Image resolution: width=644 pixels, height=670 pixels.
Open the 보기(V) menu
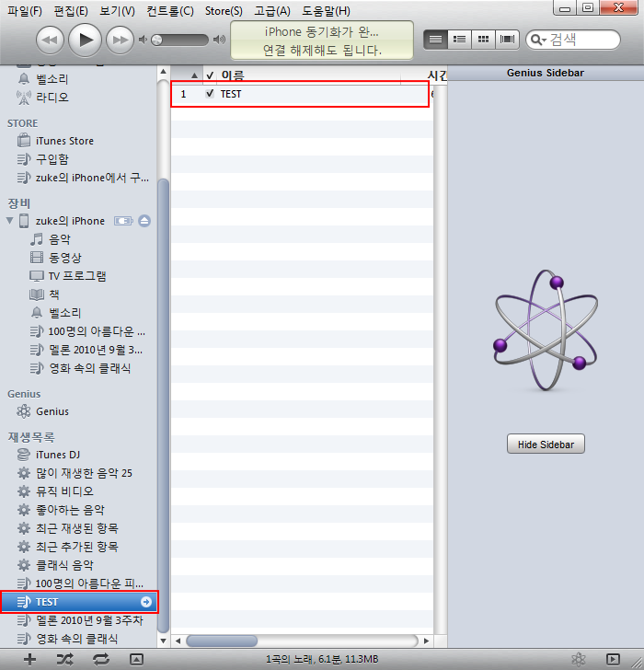point(117,11)
